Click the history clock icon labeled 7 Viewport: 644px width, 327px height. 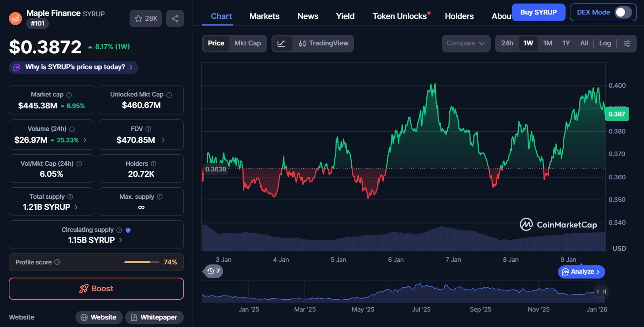point(213,271)
